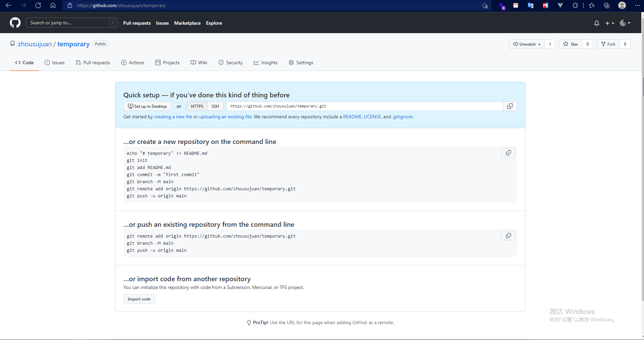
Task: Open the temporary repository name link
Action: 74,44
